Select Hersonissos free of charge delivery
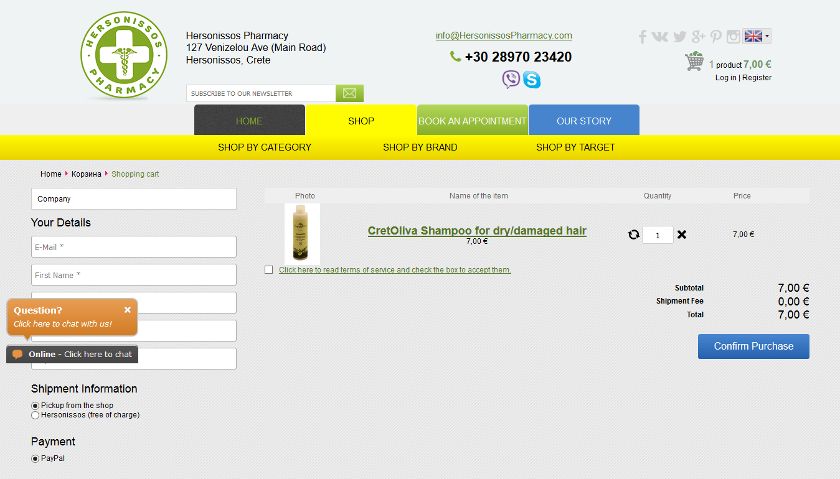The width and height of the screenshot is (840, 479). click(35, 415)
